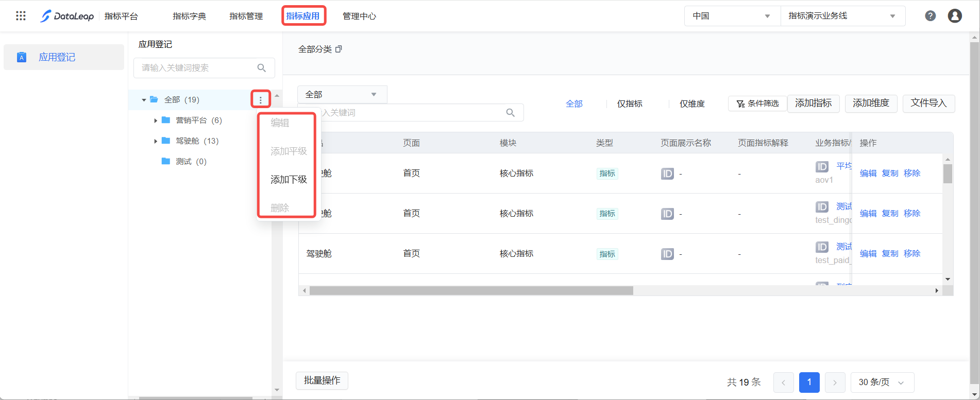Click the ID icon beside aov1
The width and height of the screenshot is (980, 400).
coord(822,167)
